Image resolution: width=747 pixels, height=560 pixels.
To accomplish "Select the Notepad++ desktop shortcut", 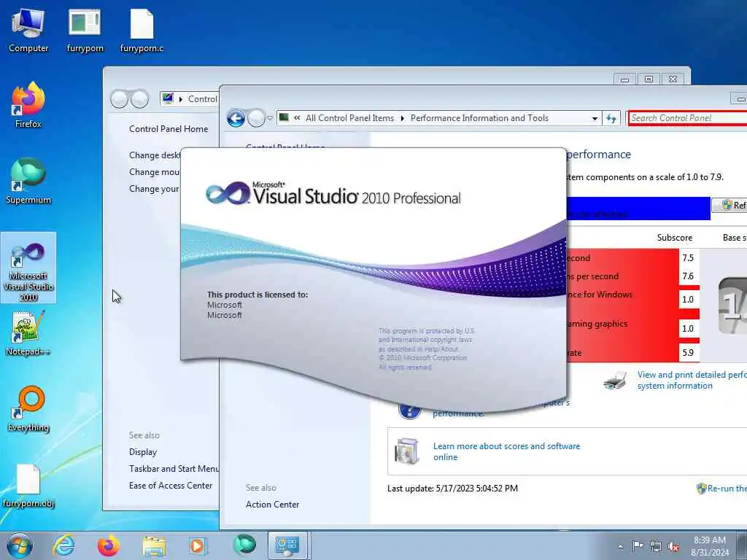I will click(28, 333).
